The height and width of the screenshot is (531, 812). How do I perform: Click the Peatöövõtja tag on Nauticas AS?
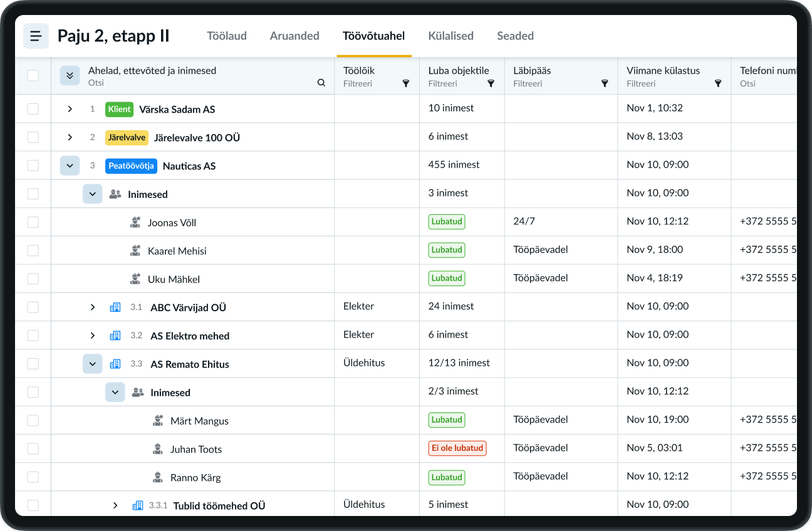pos(131,166)
